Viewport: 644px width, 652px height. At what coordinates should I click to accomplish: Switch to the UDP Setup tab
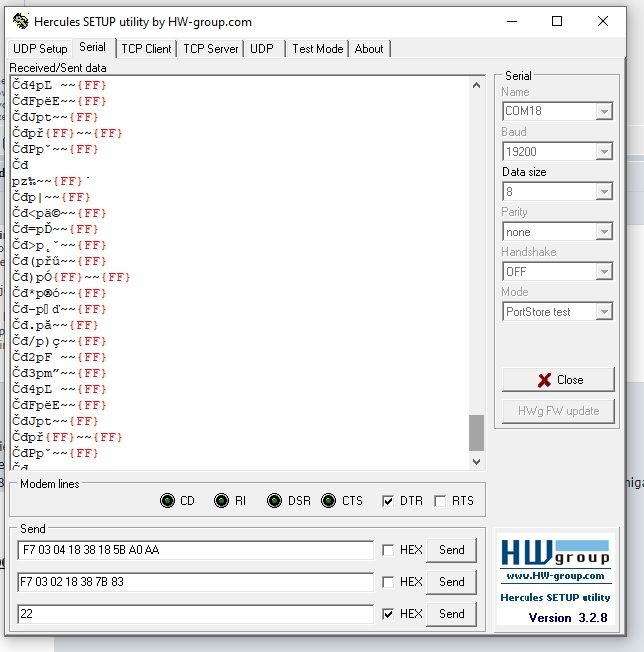coord(40,49)
